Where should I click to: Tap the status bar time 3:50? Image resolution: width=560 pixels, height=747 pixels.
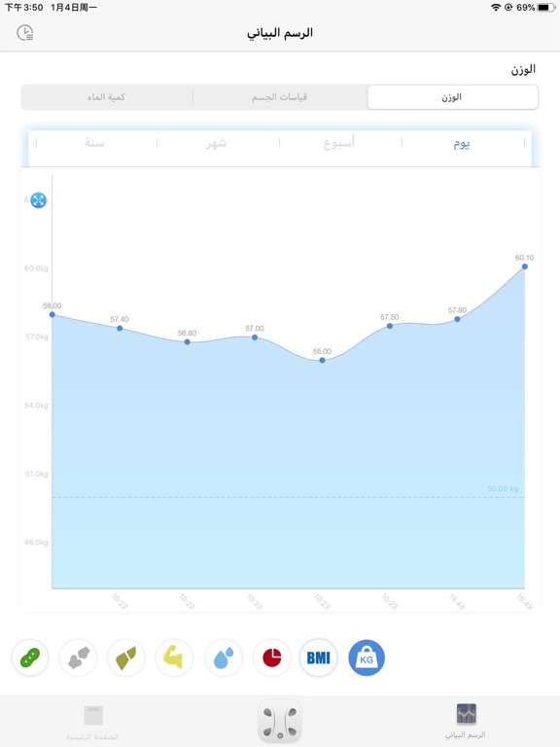(23, 7)
